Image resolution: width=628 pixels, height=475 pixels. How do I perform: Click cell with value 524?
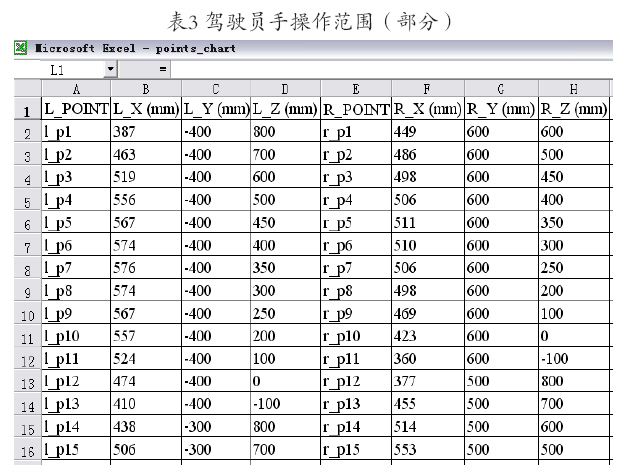point(146,358)
